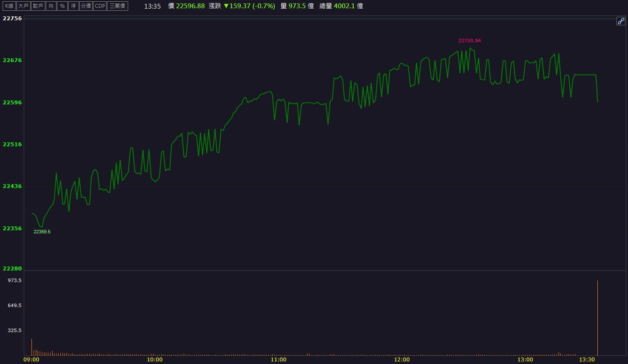Open the 分價 price-volume distribution view
This screenshot has width=628, height=364.
(x=86, y=6)
